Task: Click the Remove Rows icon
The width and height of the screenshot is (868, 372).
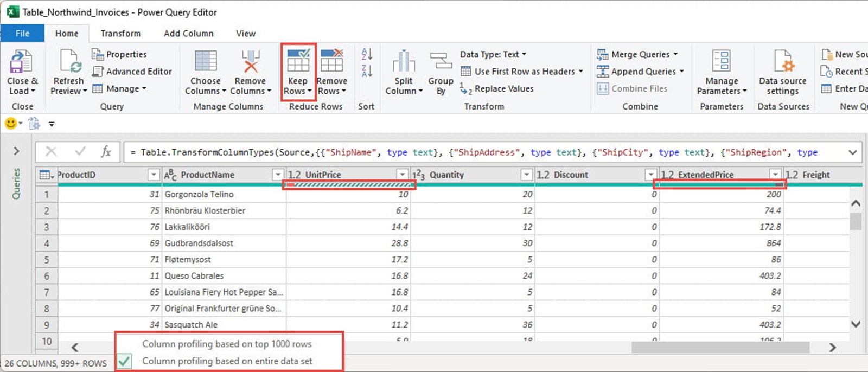Action: tap(331, 61)
